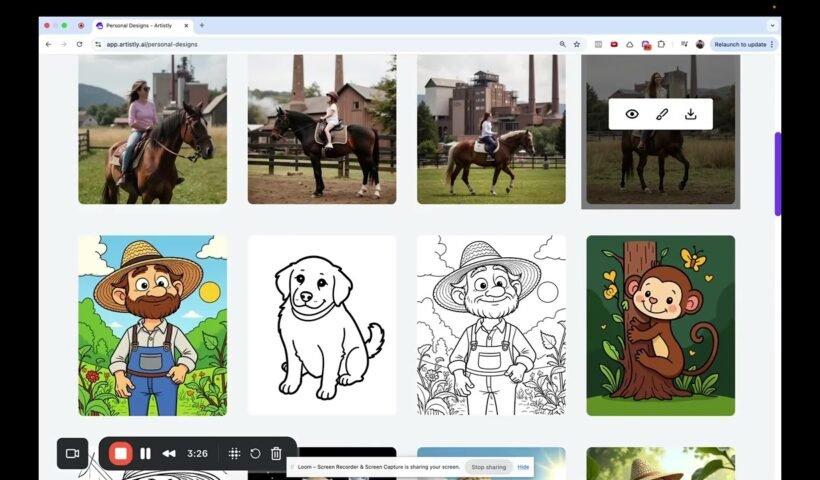Click the eye preview icon on hovered image
Image resolution: width=820 pixels, height=480 pixels.
(x=632, y=114)
